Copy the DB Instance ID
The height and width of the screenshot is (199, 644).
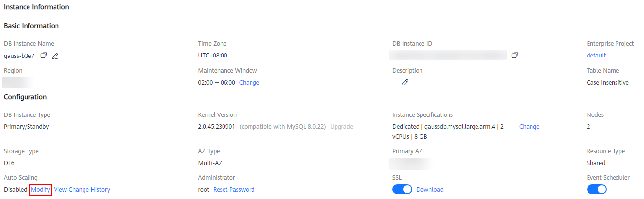[x=515, y=55]
